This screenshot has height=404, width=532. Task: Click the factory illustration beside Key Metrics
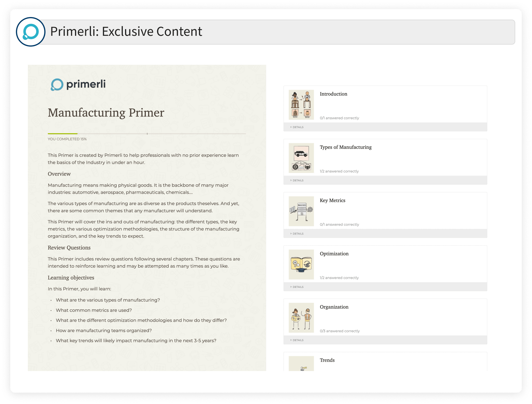[301, 211]
